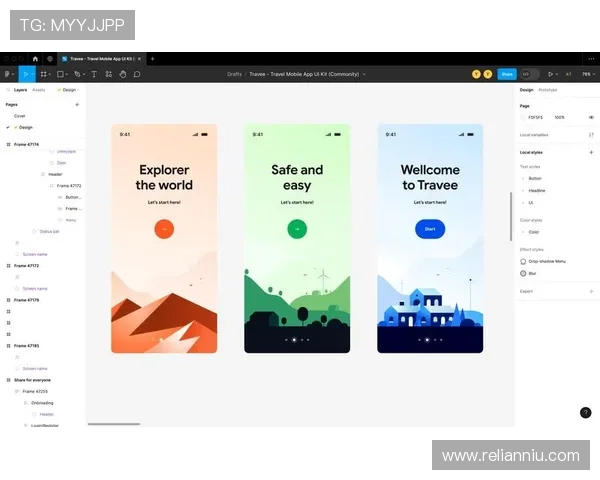Click the blue Start button on canvas
Viewport: 600px width, 480px height.
(430, 229)
